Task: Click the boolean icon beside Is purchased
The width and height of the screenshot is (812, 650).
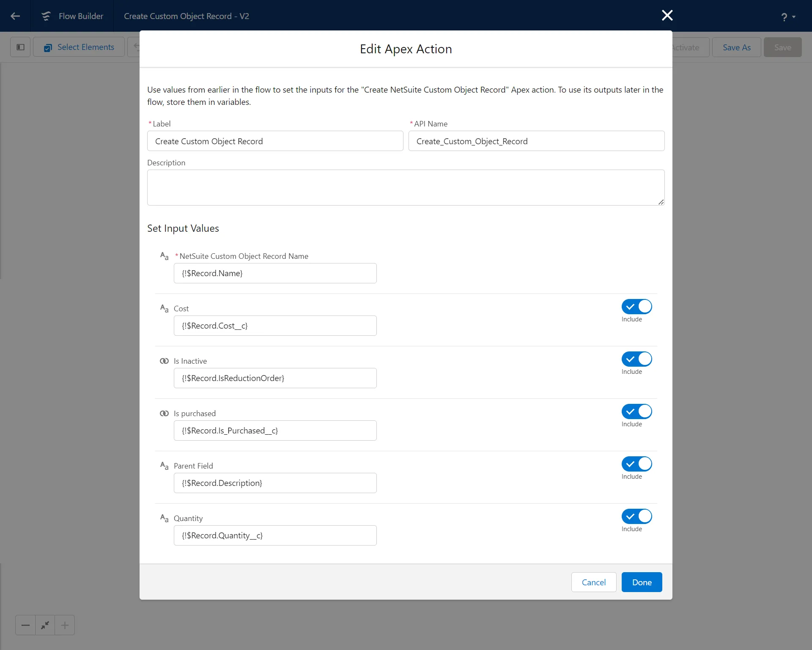Action: [x=165, y=413]
